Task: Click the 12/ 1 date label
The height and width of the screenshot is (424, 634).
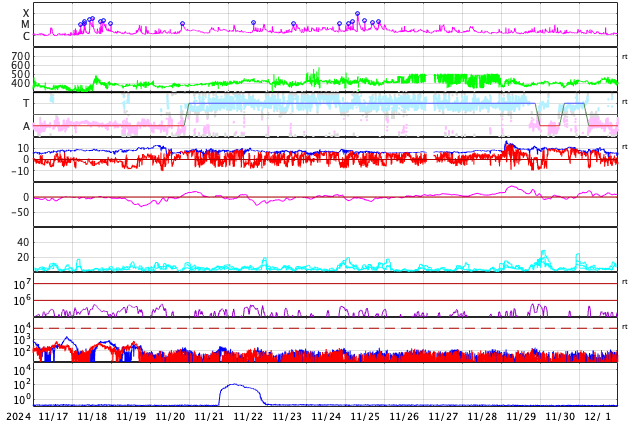Action: pyautogui.click(x=599, y=416)
